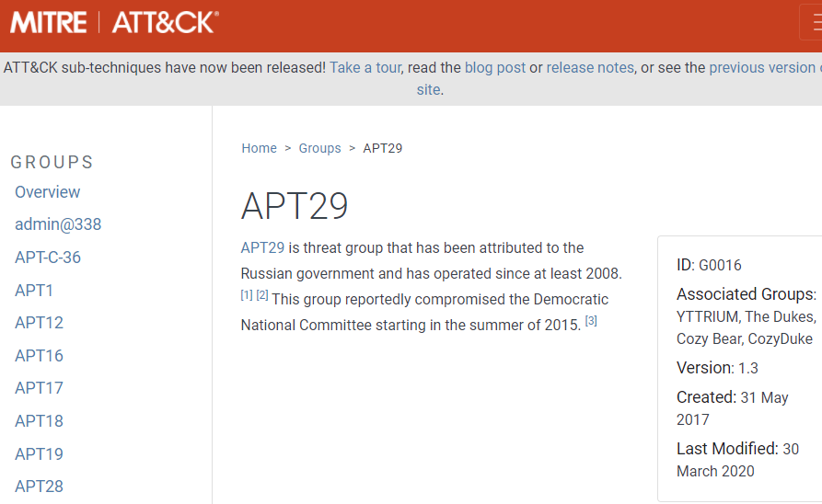
Task: Navigate to Groups in the breadcrumb
Action: pos(319,148)
